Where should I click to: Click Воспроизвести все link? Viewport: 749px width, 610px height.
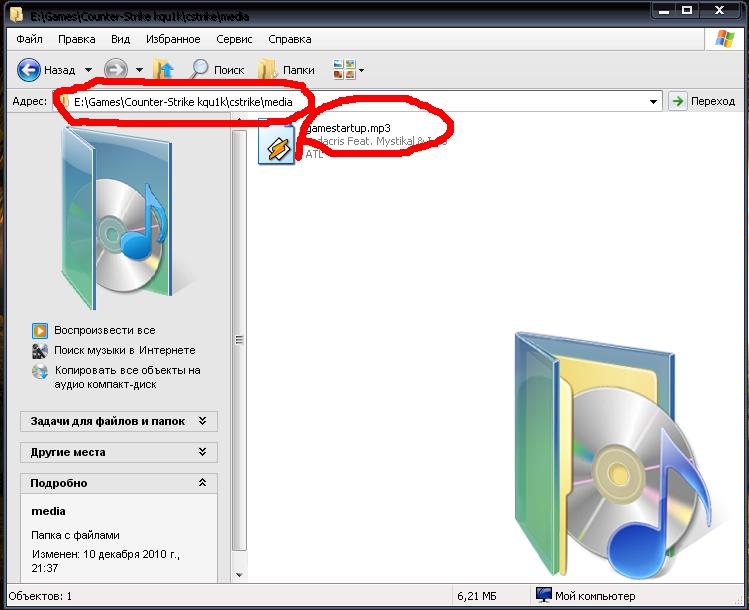pos(105,330)
